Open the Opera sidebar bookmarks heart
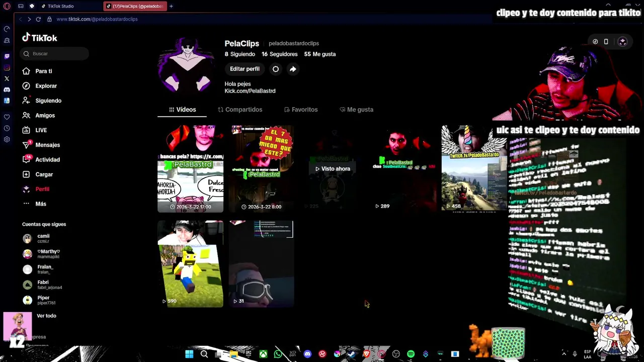The width and height of the screenshot is (644, 362). tap(7, 117)
